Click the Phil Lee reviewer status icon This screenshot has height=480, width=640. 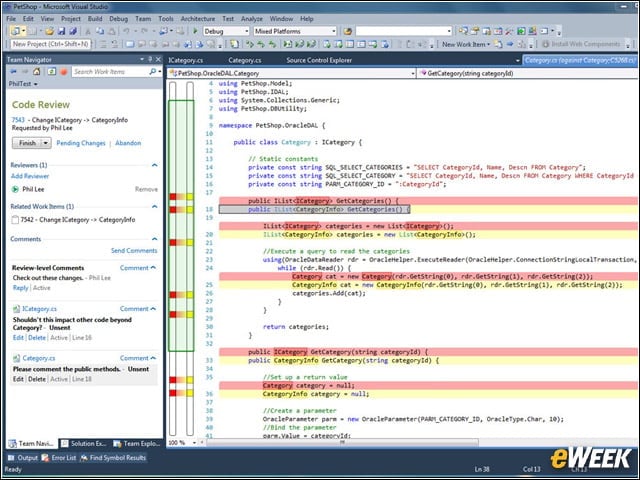15,189
